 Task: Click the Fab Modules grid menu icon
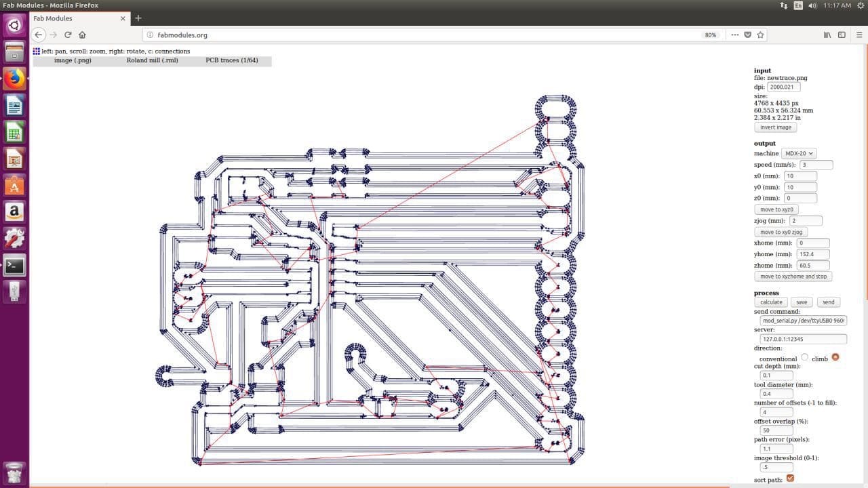[x=37, y=51]
